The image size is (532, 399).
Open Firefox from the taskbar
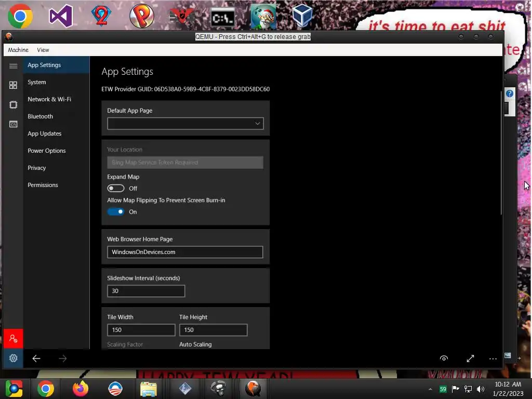(x=81, y=389)
